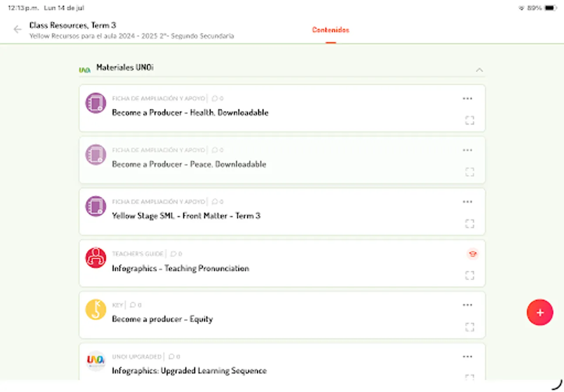This screenshot has height=392, width=564.
Task: Open the teacher badge icon on Teaching Pronunciation card
Action: 472,254
